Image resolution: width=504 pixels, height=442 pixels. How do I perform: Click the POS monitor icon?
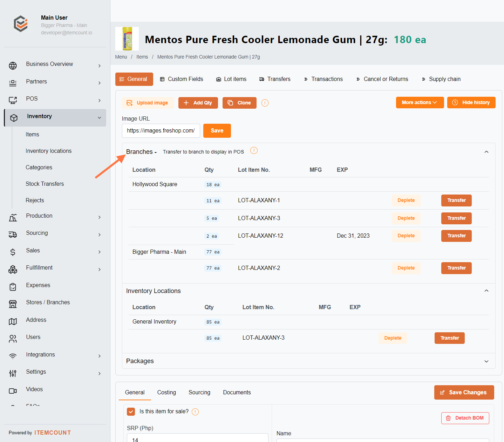[x=13, y=100]
